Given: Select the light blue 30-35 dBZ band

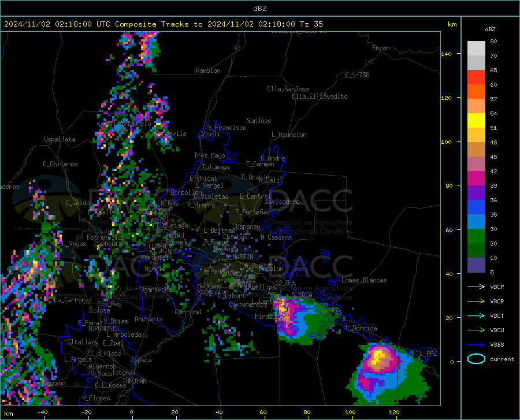Looking at the screenshot, I should [x=476, y=222].
